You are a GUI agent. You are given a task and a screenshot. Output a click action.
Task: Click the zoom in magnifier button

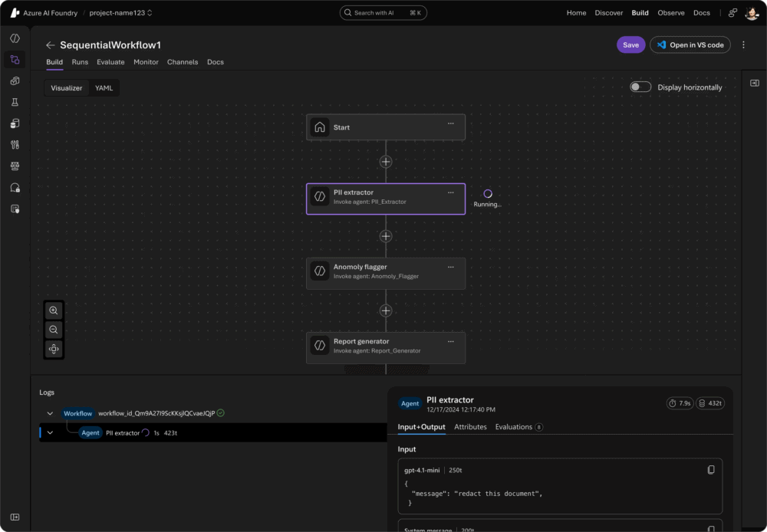pyautogui.click(x=54, y=310)
